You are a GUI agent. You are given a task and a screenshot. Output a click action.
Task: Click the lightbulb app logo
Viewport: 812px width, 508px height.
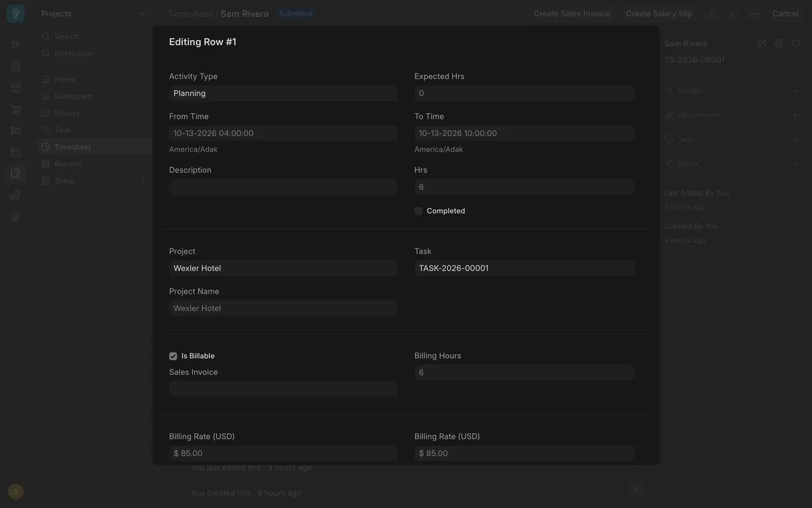pyautogui.click(x=15, y=13)
